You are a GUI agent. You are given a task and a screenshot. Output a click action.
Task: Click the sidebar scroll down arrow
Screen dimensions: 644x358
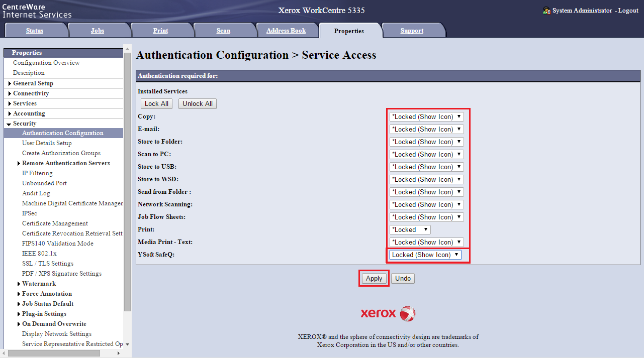point(127,344)
